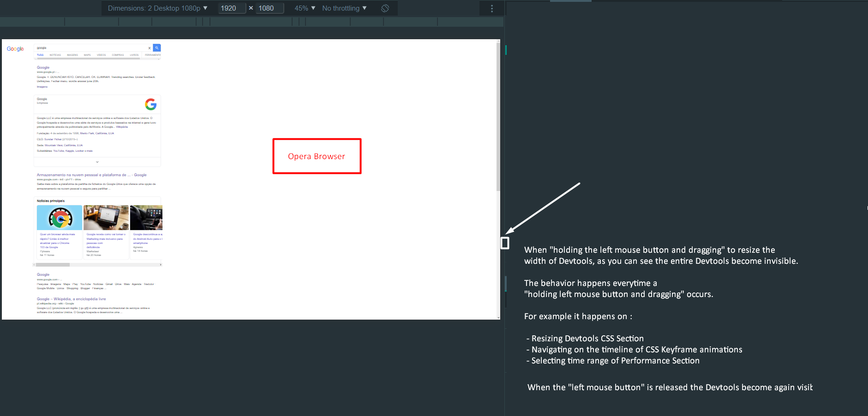
Task: Open the laptop marketing news thumbnail
Action: point(106,217)
